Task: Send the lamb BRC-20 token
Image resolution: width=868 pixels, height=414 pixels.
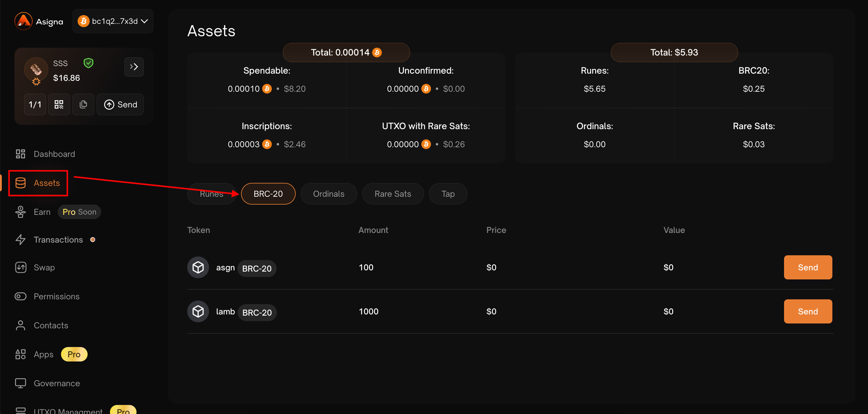Action: pyautogui.click(x=807, y=311)
